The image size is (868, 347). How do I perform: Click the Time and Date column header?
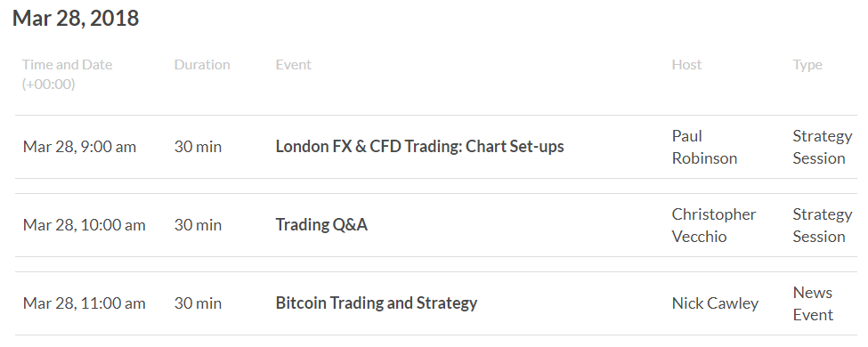67,65
